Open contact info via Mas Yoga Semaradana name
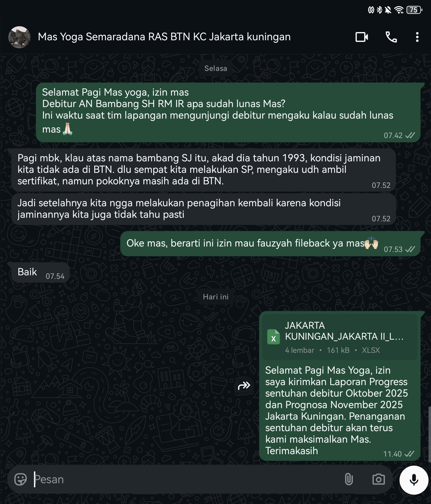Screen dimensions: 431x504 (x=164, y=37)
